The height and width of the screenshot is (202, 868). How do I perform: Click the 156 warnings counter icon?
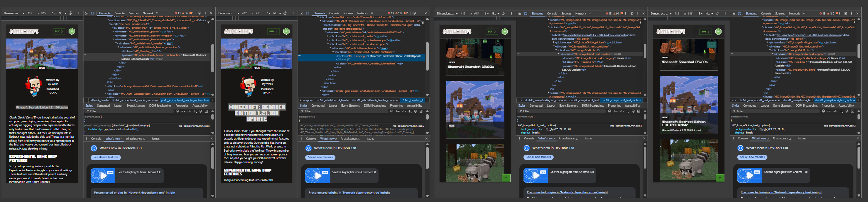pyautogui.click(x=830, y=13)
